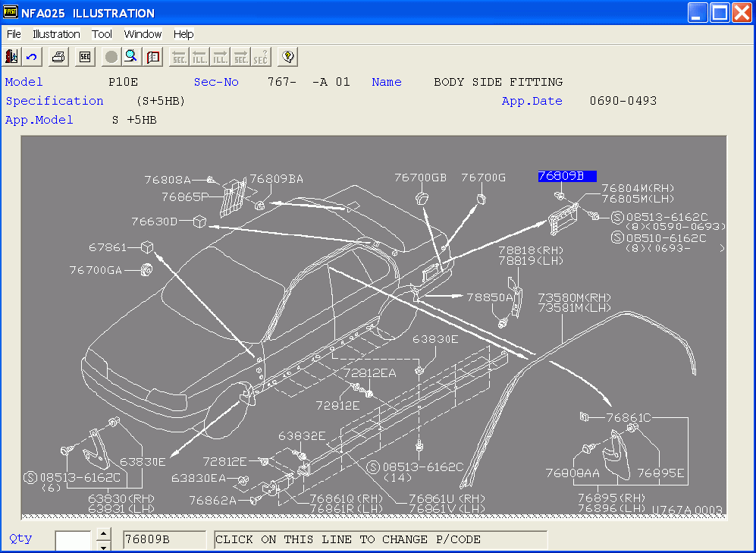Print the illustration with the printer icon

point(59,57)
